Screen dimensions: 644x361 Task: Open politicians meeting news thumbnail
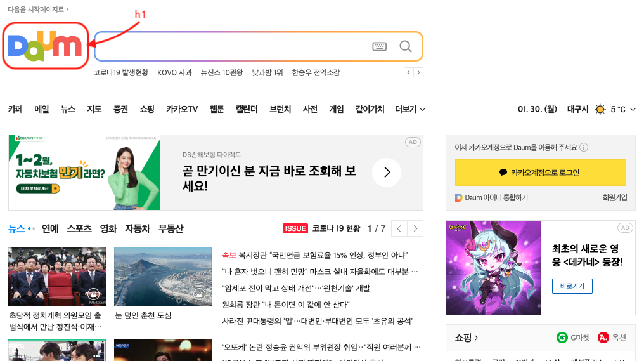click(57, 277)
